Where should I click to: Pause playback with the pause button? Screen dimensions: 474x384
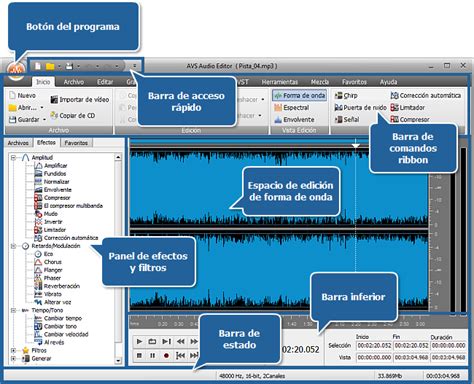153,356
